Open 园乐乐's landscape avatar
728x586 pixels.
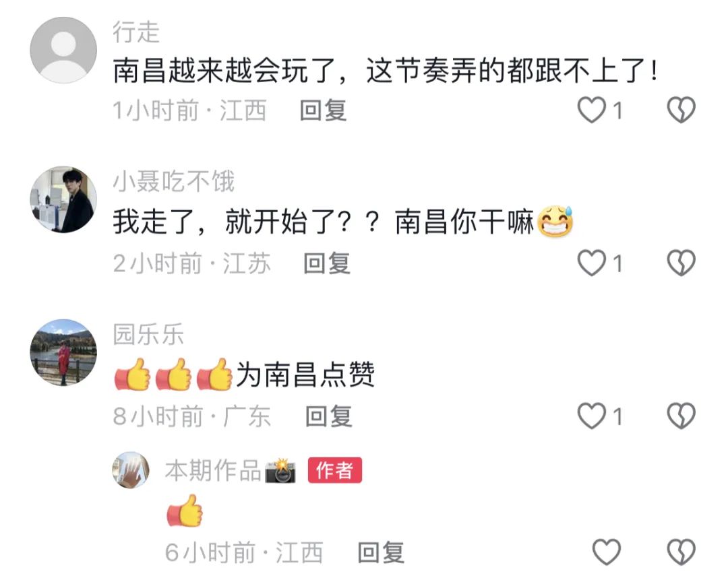(63, 352)
